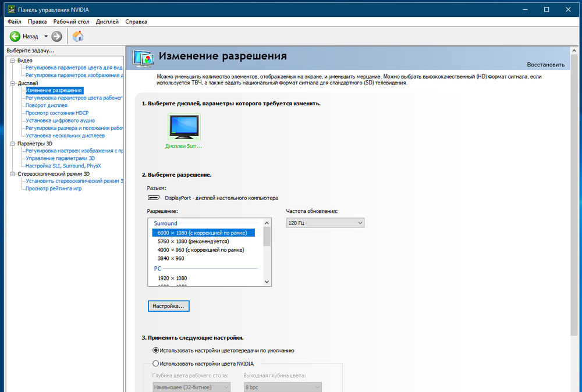This screenshot has height=392, width=582.
Task: Select Использовать настройки цветопередачи по умолчанию
Action: click(x=223, y=351)
